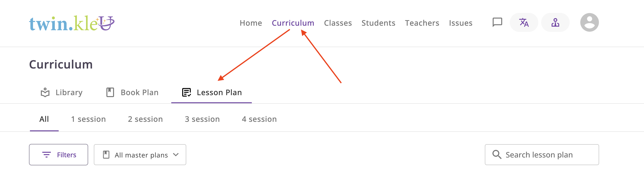Click the Library tab icon

[45, 92]
